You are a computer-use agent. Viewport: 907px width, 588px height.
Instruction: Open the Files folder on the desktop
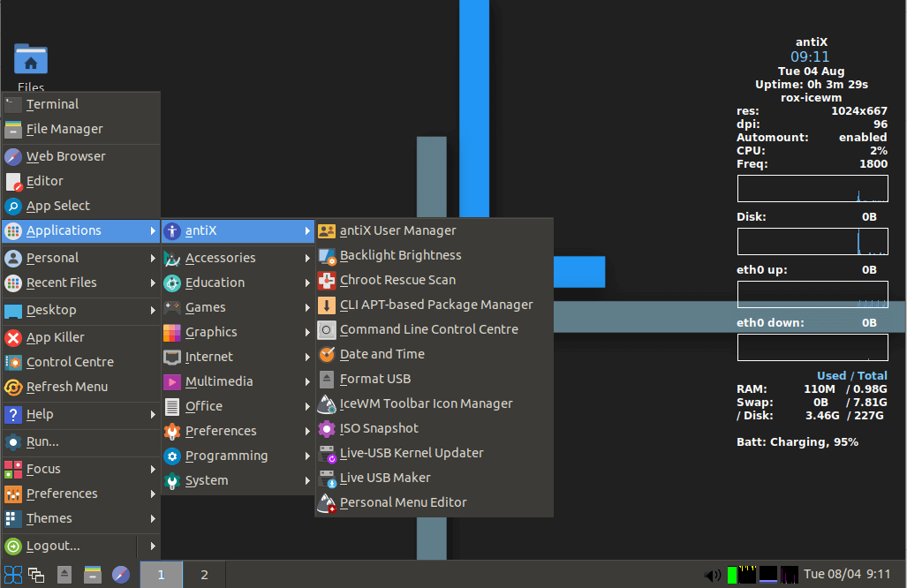pyautogui.click(x=30, y=59)
